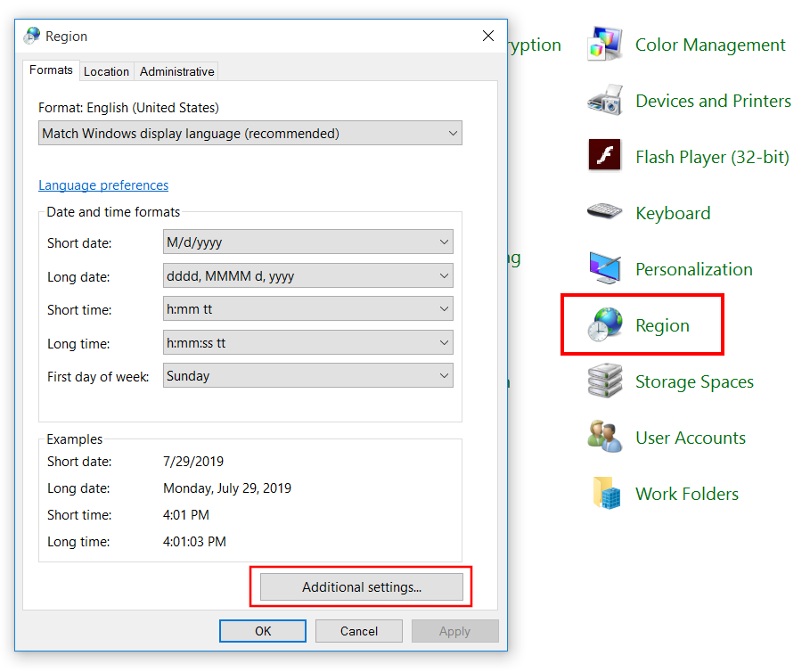Viewport: 810px width, 672px height.
Task: Open the Short time format dropdown
Action: 308,309
